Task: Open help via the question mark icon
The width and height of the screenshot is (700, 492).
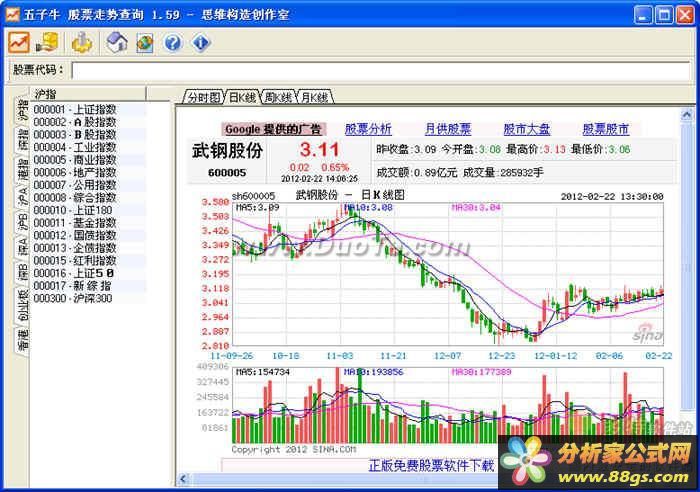Action: pos(173,43)
